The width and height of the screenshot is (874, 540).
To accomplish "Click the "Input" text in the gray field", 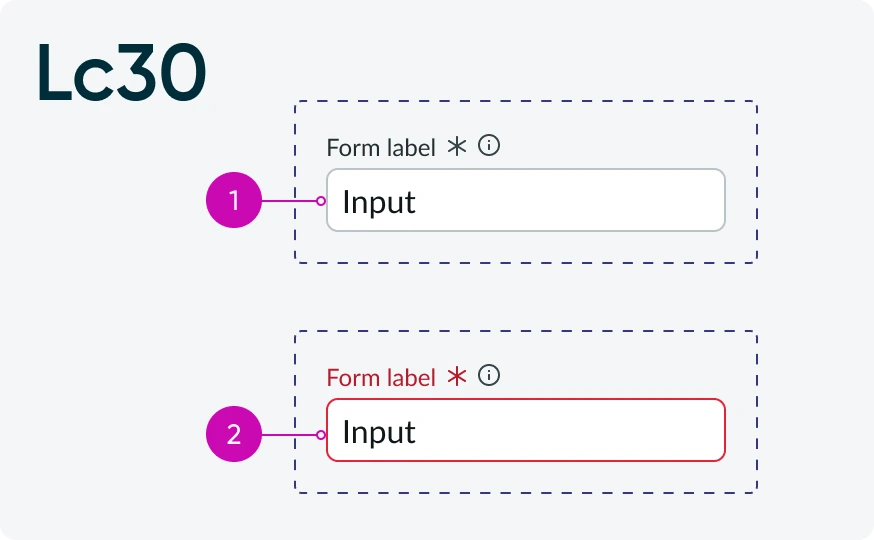I will point(379,202).
